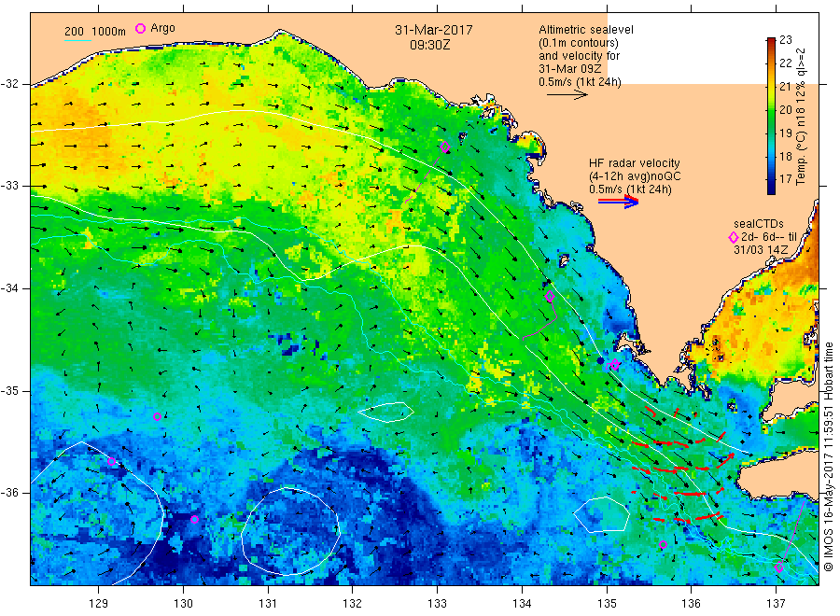The width and height of the screenshot is (840, 616).
Task: Click the latitude axis label '-35'
Action: point(9,390)
